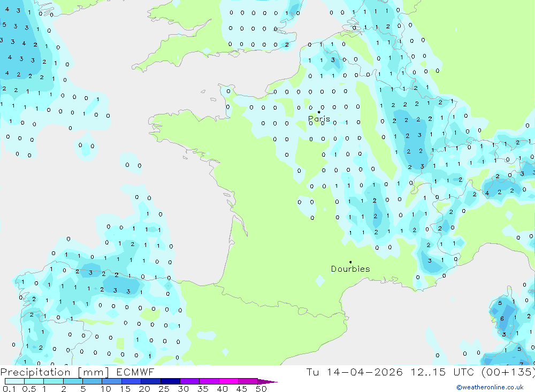Image resolution: width=535 pixels, height=392 pixels.
Task: Click the 20 legend value
Action: [144, 389]
